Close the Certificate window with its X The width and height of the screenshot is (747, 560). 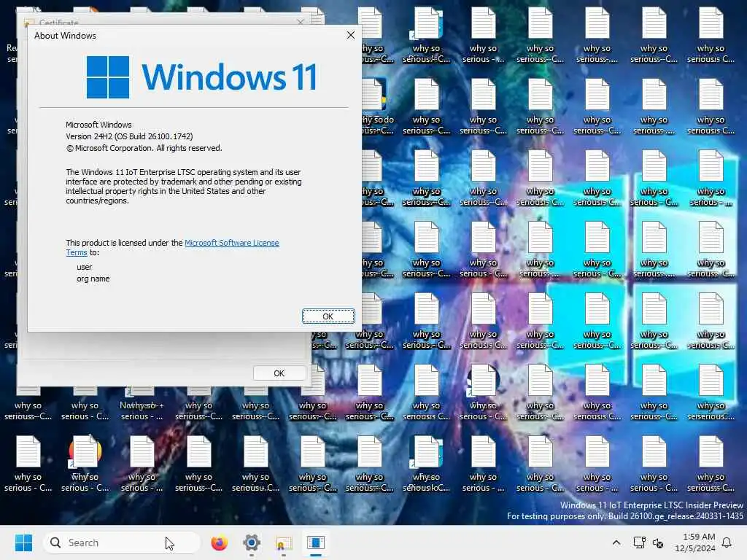[x=300, y=22]
